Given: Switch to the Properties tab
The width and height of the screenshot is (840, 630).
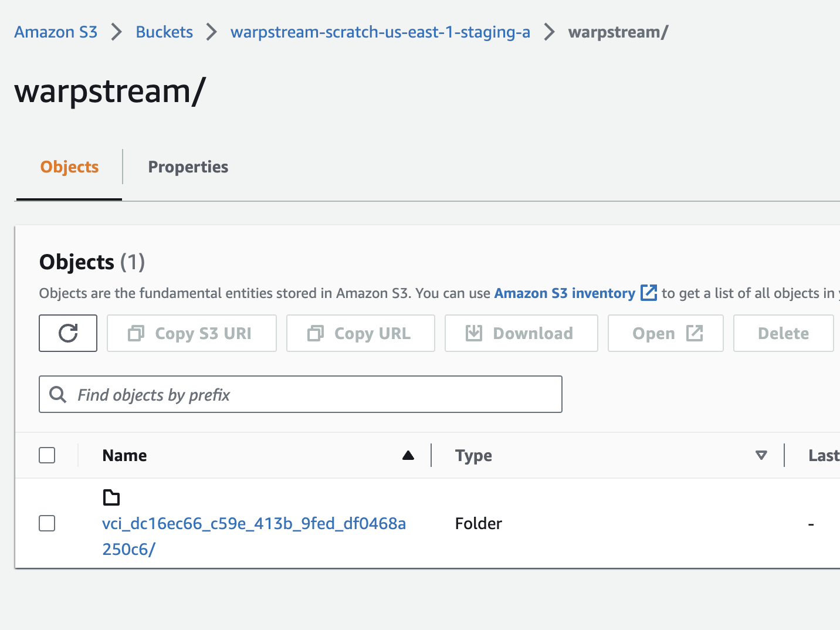Looking at the screenshot, I should pos(188,167).
